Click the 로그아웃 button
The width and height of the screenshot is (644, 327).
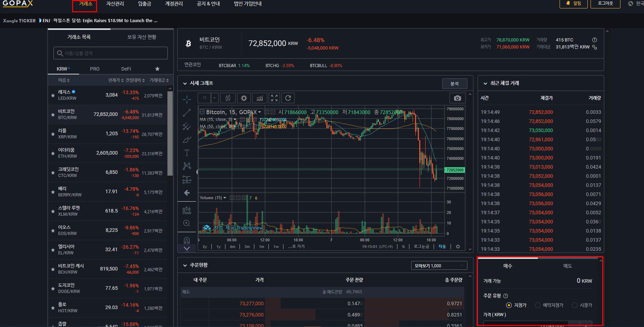(605, 3)
